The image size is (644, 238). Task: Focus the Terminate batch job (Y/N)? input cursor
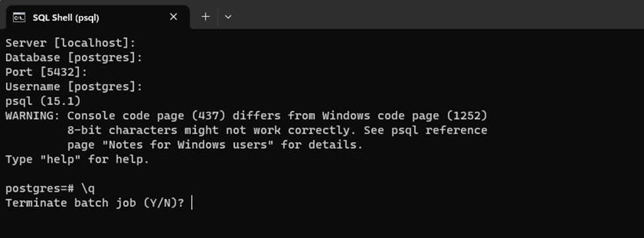[192, 203]
